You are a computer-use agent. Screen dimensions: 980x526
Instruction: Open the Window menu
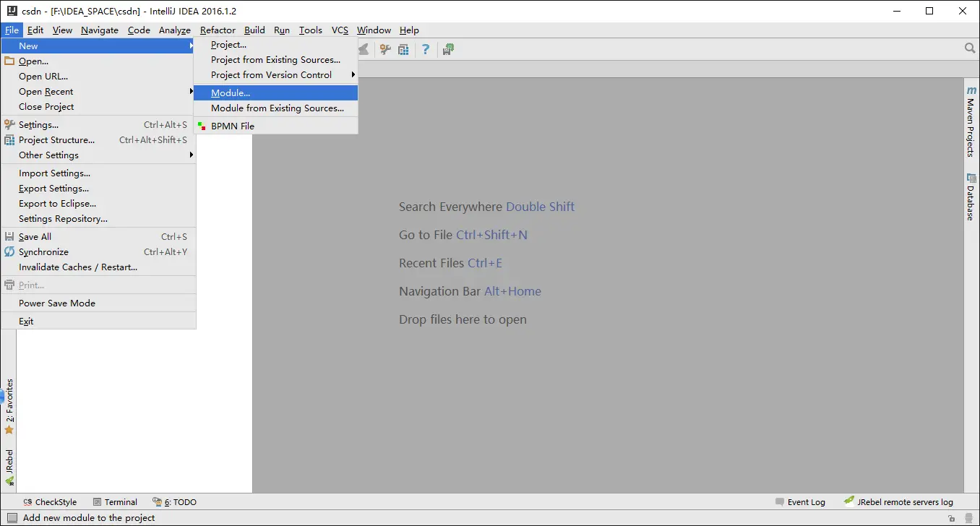pyautogui.click(x=374, y=30)
